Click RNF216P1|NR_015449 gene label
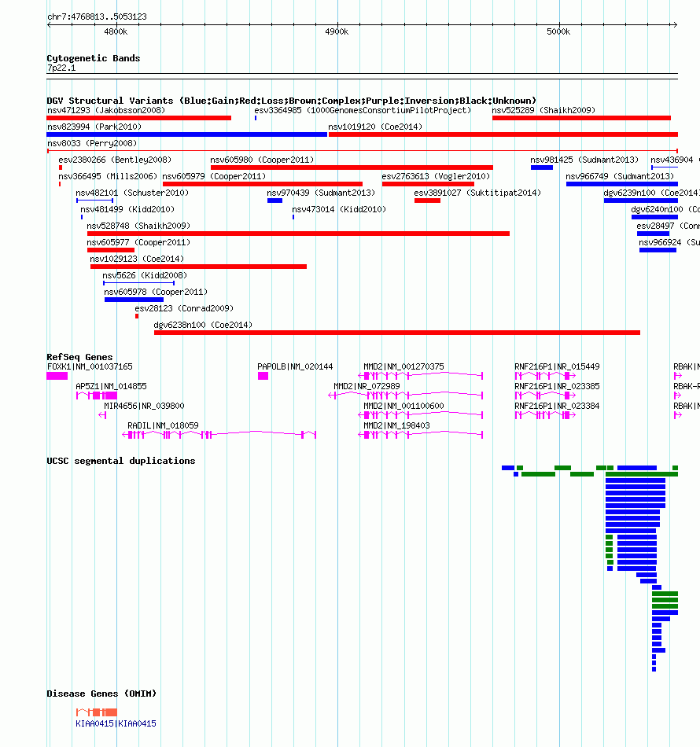The height and width of the screenshot is (747, 700). coord(557,367)
